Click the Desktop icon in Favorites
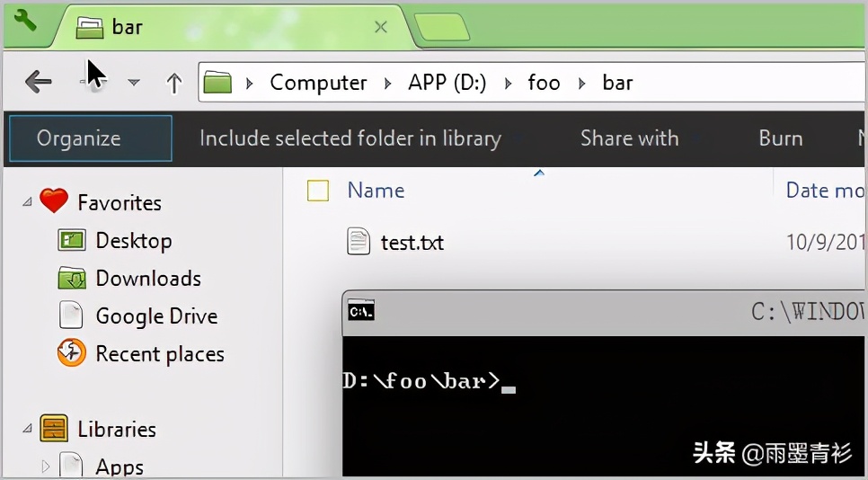 coord(72,240)
